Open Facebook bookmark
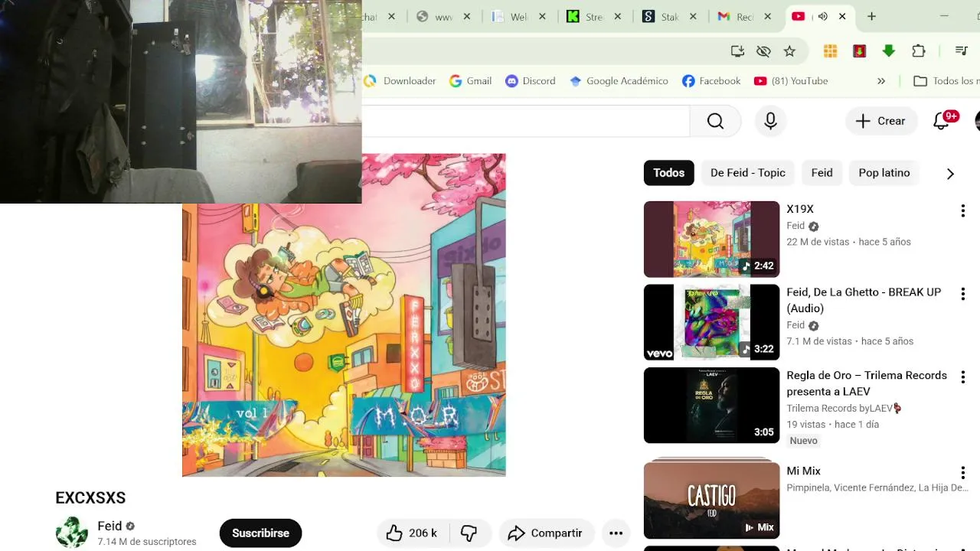The image size is (980, 551). [x=711, y=81]
